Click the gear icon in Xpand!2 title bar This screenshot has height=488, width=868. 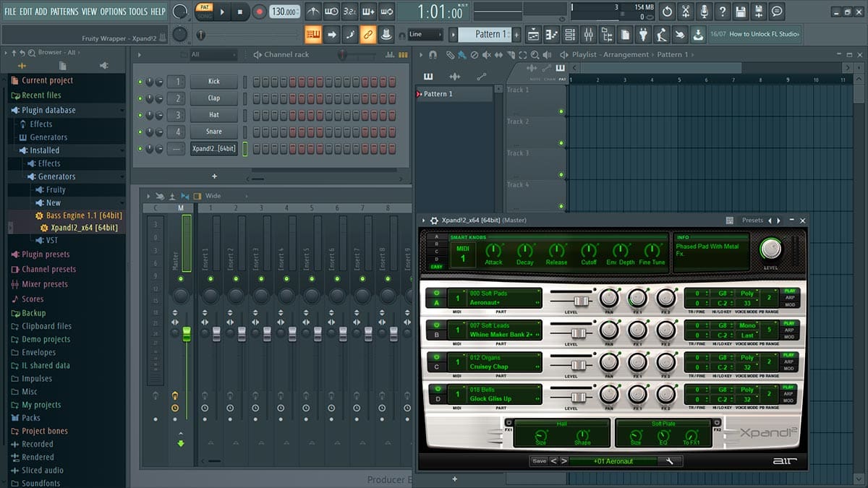(x=434, y=221)
